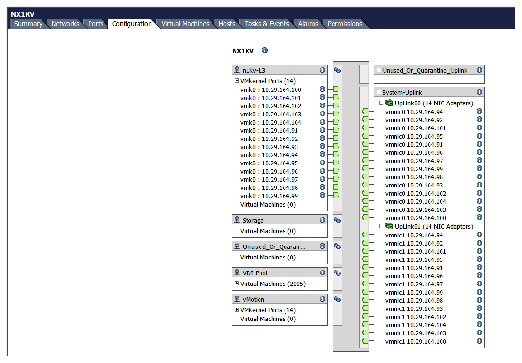Click green port connector for vmnic0 10.29.164.102
Viewport: 522px width, 363px height.
[x=365, y=193]
